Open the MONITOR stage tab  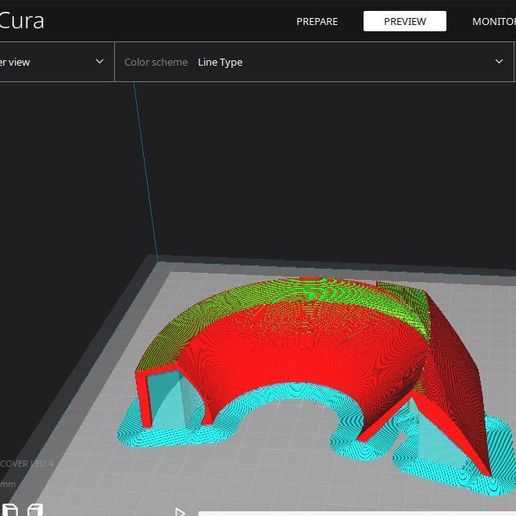pyautogui.click(x=494, y=22)
